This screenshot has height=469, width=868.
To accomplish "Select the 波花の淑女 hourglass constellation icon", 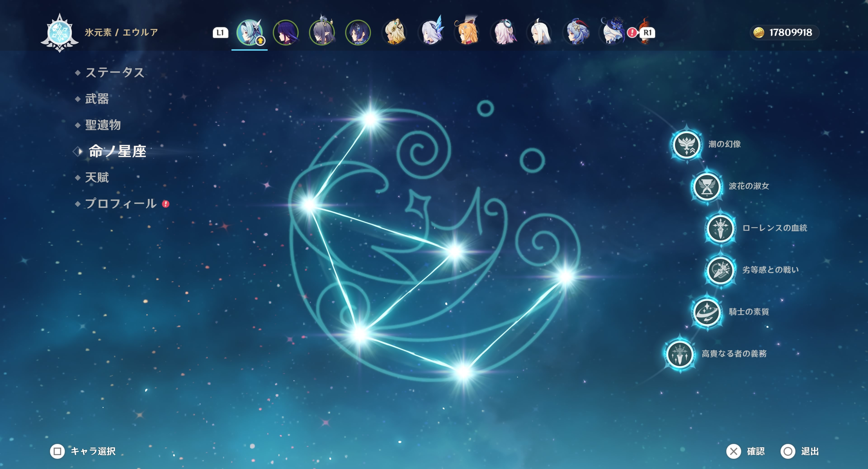I will tap(707, 187).
